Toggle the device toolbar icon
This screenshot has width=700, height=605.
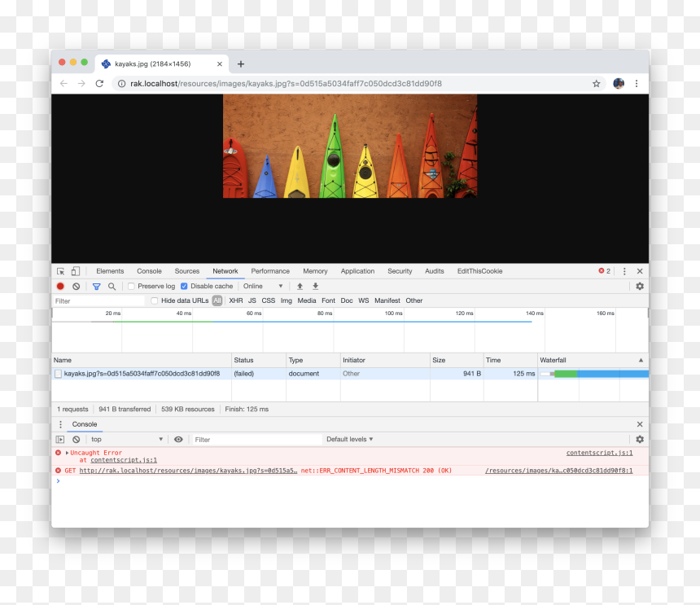[x=76, y=271]
